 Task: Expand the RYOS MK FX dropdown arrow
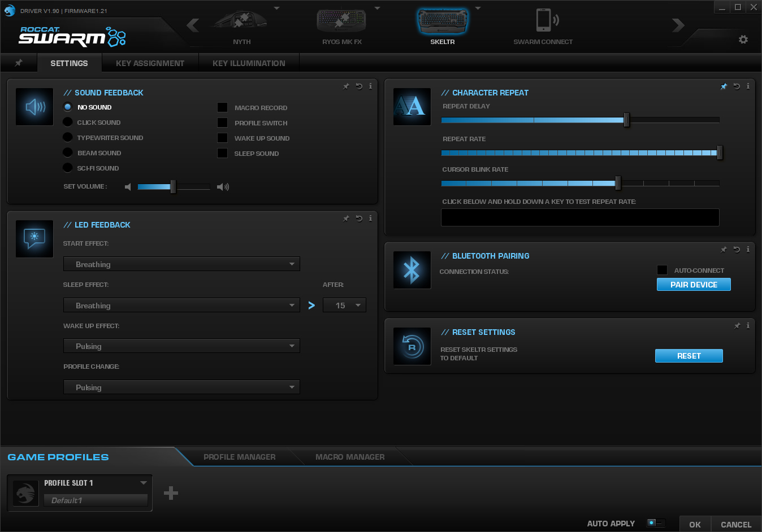(x=377, y=8)
